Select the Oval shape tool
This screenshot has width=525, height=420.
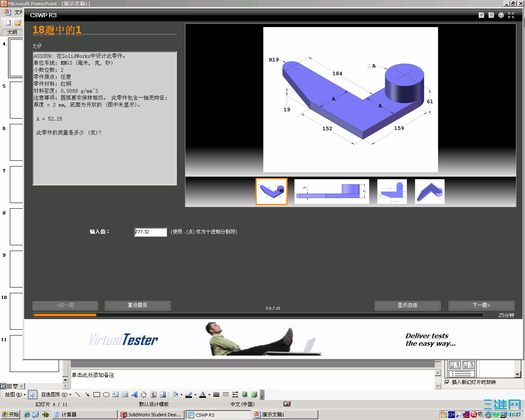pos(106,395)
